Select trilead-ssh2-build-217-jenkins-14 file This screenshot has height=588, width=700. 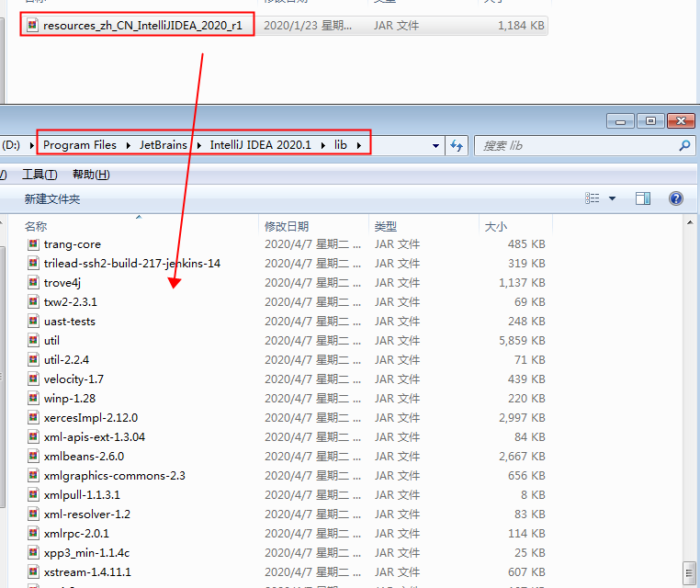tap(131, 264)
